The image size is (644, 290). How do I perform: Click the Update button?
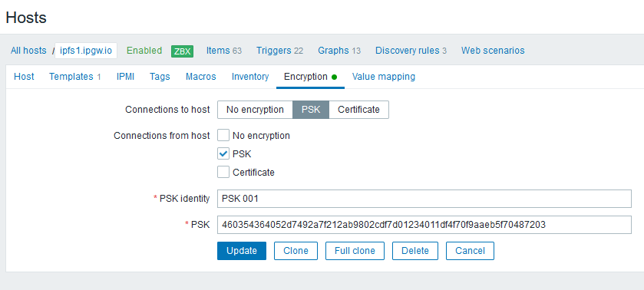242,251
